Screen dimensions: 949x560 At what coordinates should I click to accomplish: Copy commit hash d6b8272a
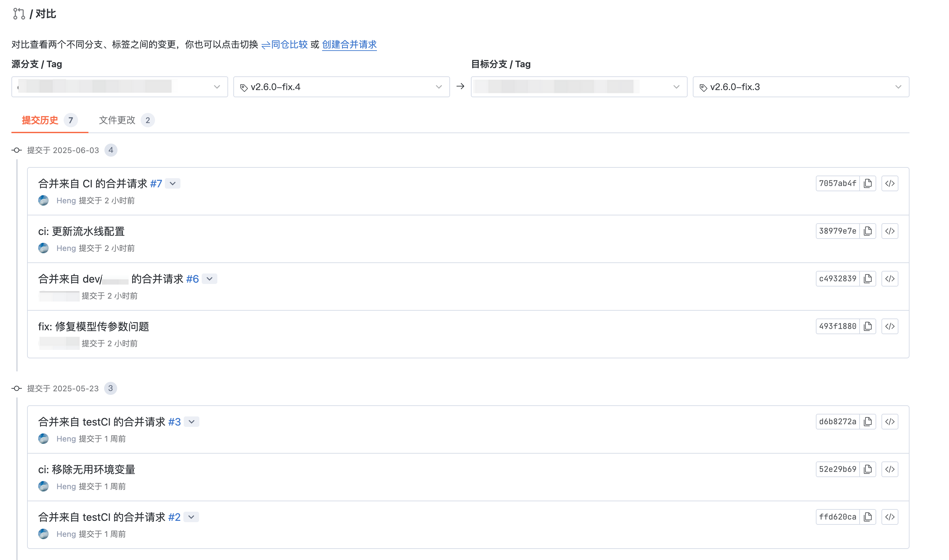(867, 422)
